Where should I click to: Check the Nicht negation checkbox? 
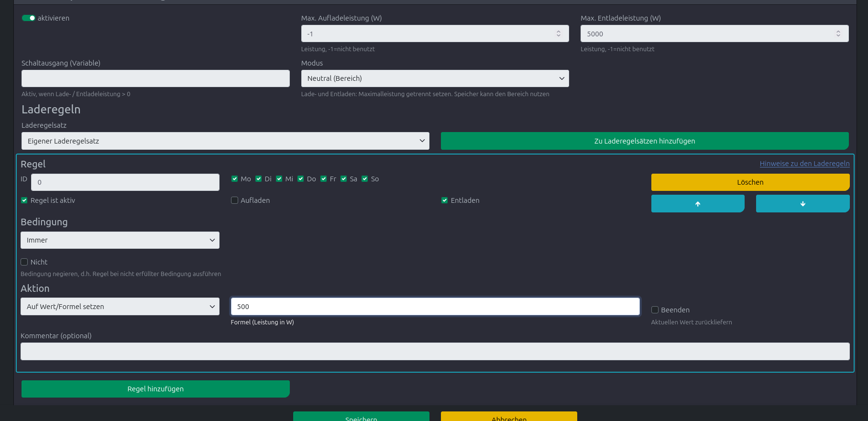pyautogui.click(x=24, y=262)
